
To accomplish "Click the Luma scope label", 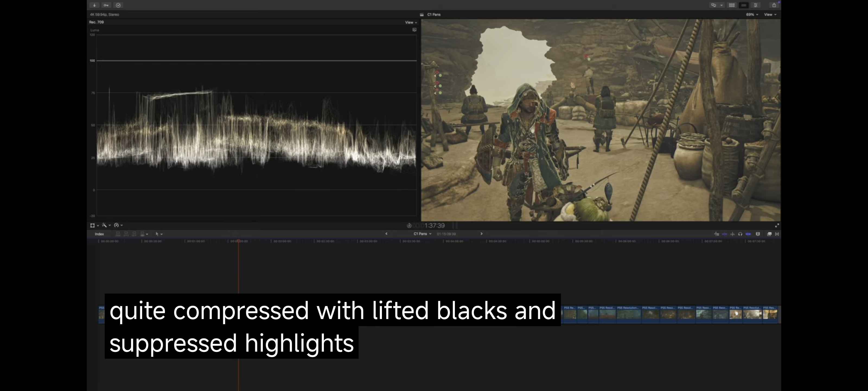I will click(94, 30).
